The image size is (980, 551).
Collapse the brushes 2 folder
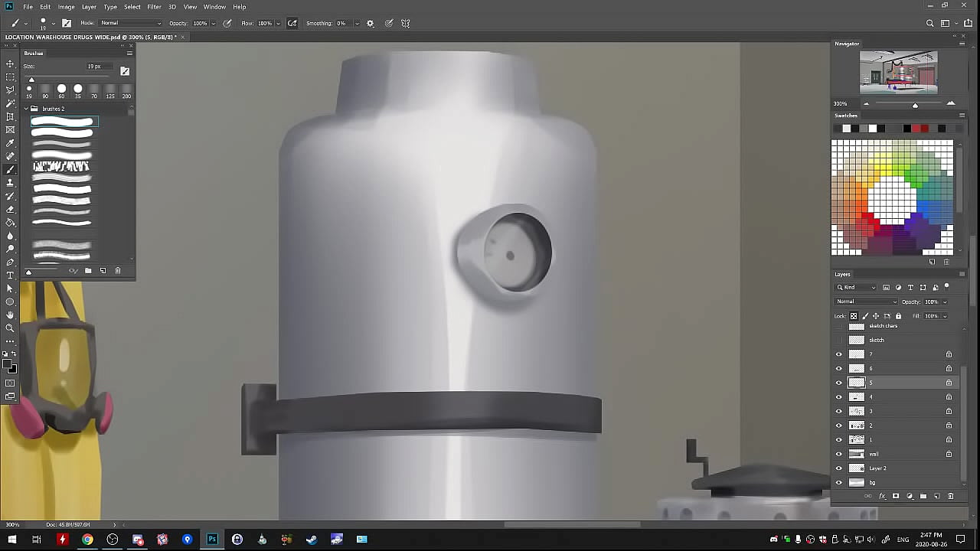tap(25, 109)
